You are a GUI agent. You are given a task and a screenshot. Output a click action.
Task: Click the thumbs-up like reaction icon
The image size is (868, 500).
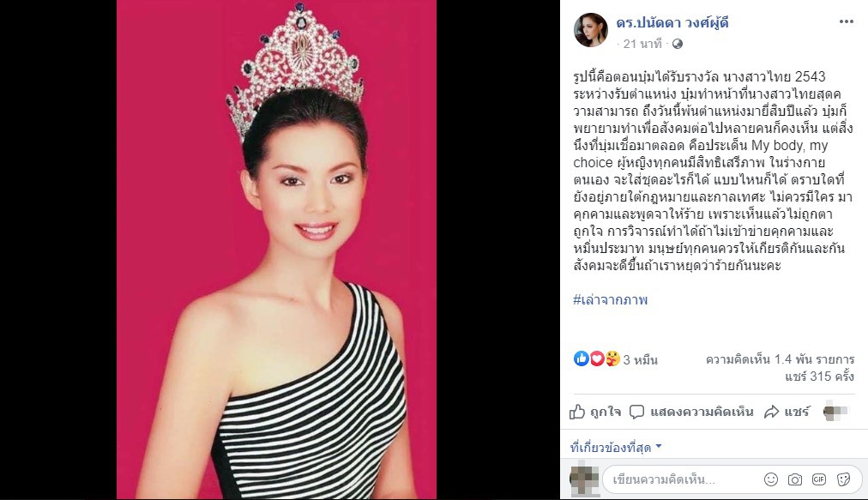[x=582, y=358]
